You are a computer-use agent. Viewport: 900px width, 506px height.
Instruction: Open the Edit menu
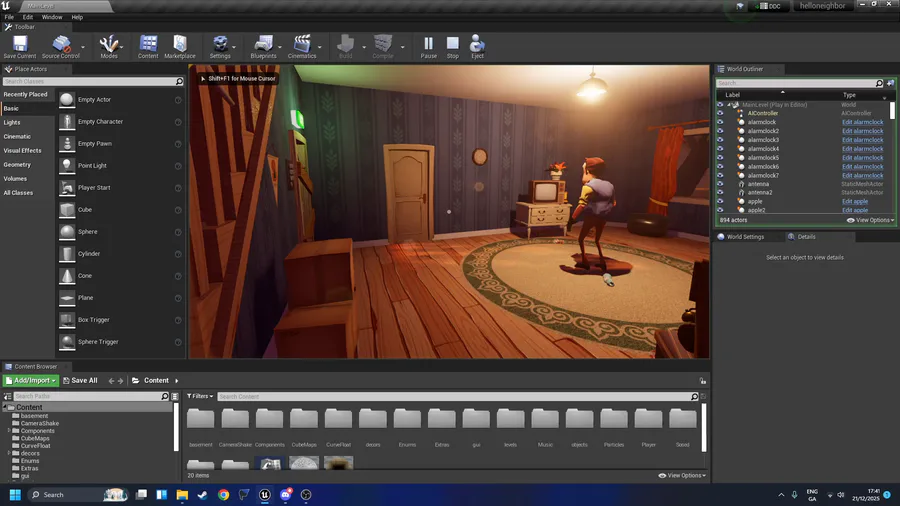pos(28,17)
